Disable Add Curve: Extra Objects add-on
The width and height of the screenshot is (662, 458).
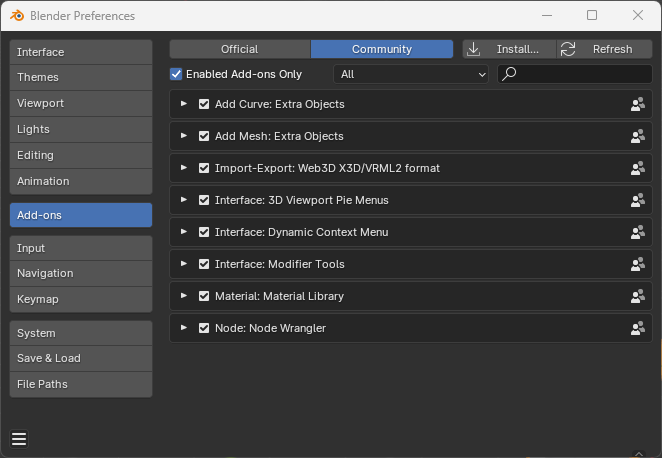pyautogui.click(x=204, y=104)
